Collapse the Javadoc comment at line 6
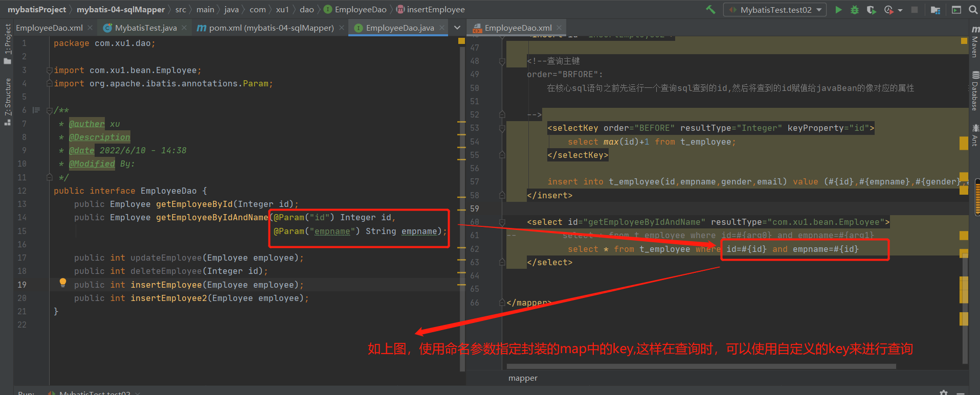 click(50, 110)
